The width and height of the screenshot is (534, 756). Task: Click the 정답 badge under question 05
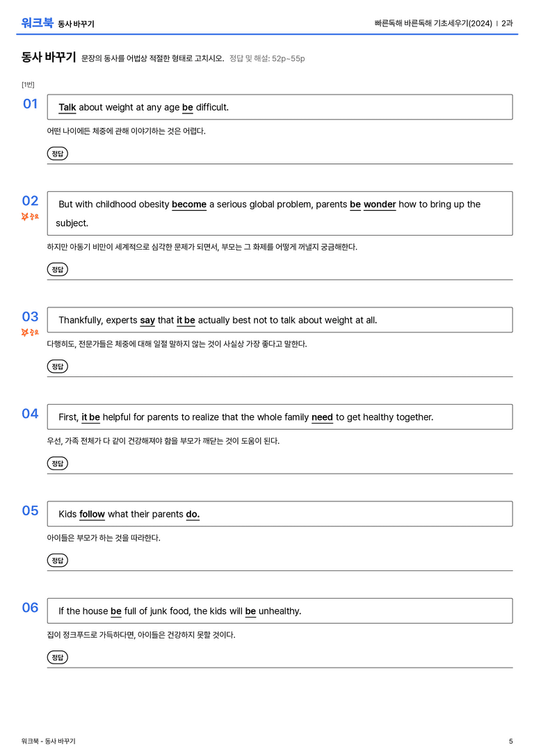pyautogui.click(x=57, y=561)
